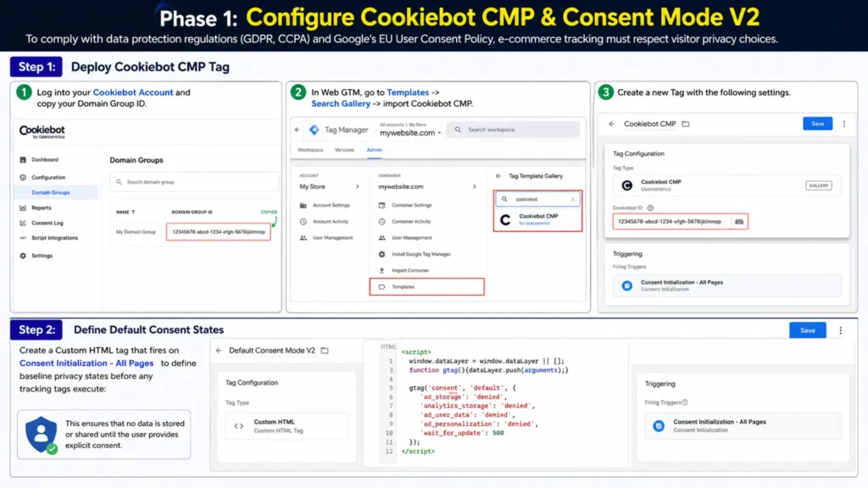
Task: Click the All accounts breadcrumb
Action: point(392,125)
